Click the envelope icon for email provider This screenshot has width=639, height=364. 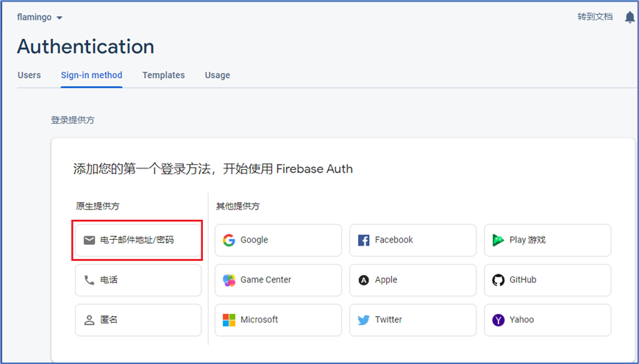pyautogui.click(x=89, y=240)
